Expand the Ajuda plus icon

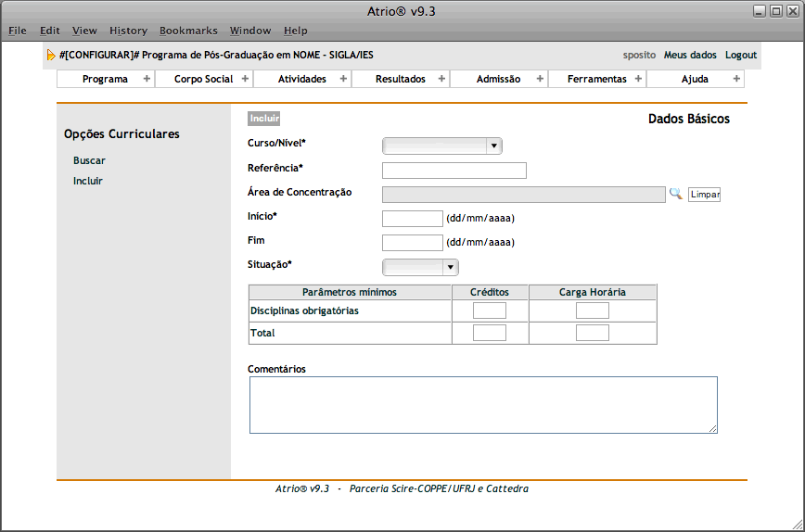coord(736,79)
